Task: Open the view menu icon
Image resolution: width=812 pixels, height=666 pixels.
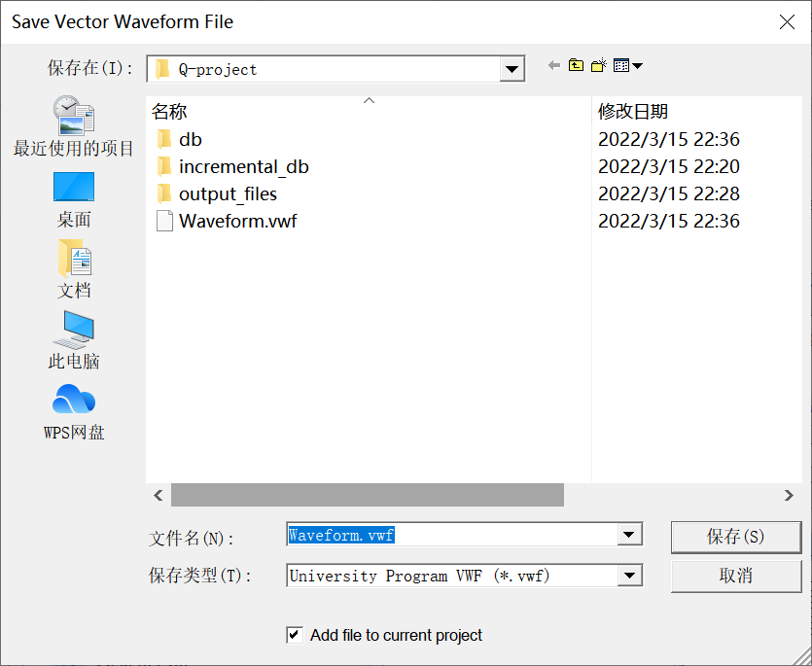Action: coord(627,65)
